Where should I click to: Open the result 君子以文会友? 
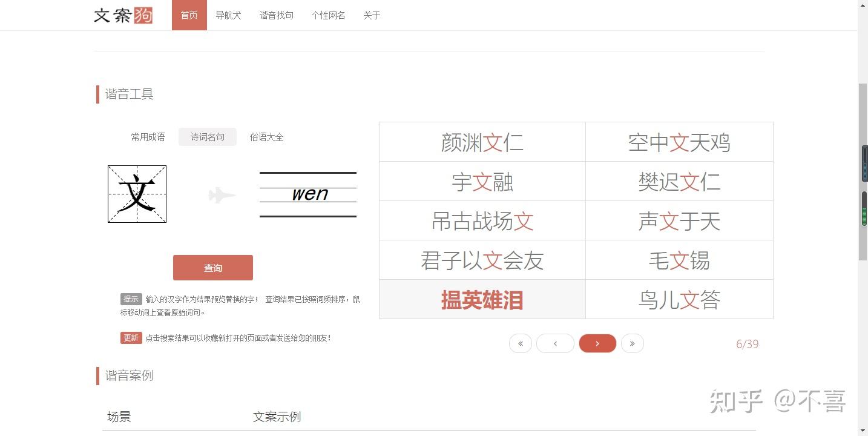pyautogui.click(x=482, y=260)
